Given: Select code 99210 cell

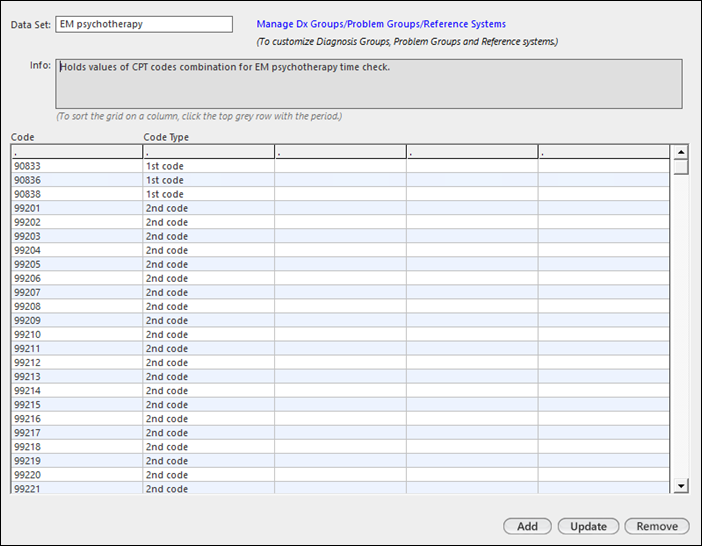Looking at the screenshot, I should point(77,334).
